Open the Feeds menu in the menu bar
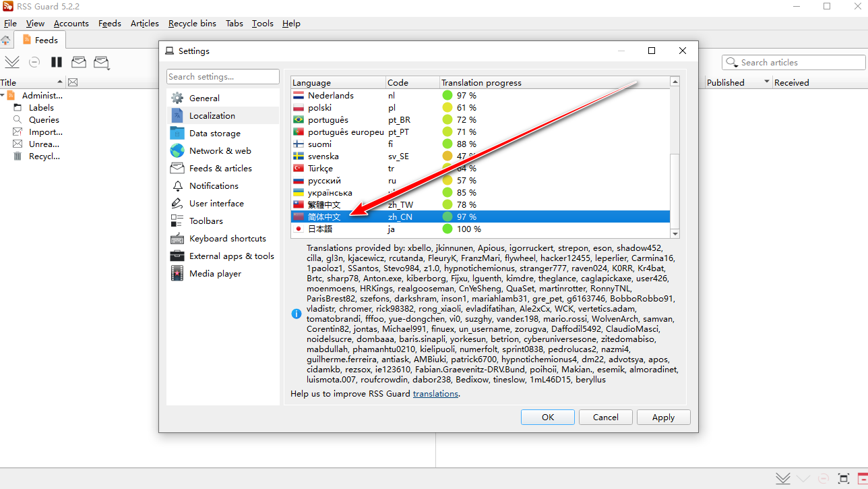 tap(110, 23)
